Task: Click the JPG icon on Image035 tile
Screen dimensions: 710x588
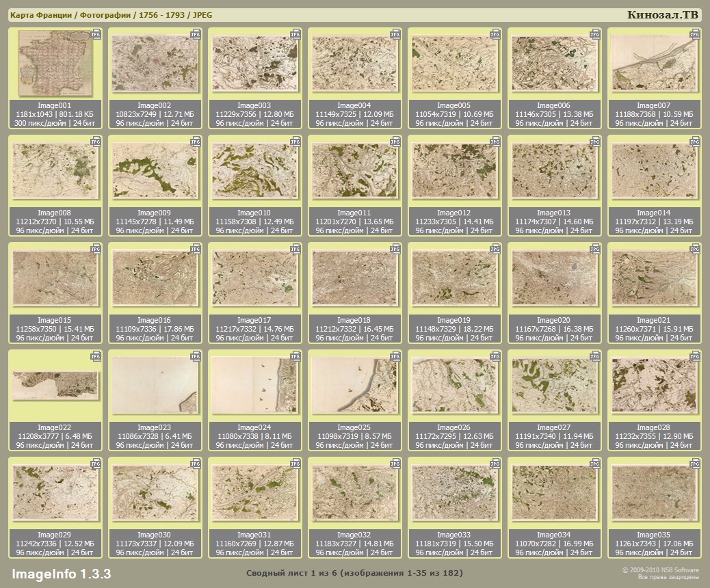Action: coord(695,463)
